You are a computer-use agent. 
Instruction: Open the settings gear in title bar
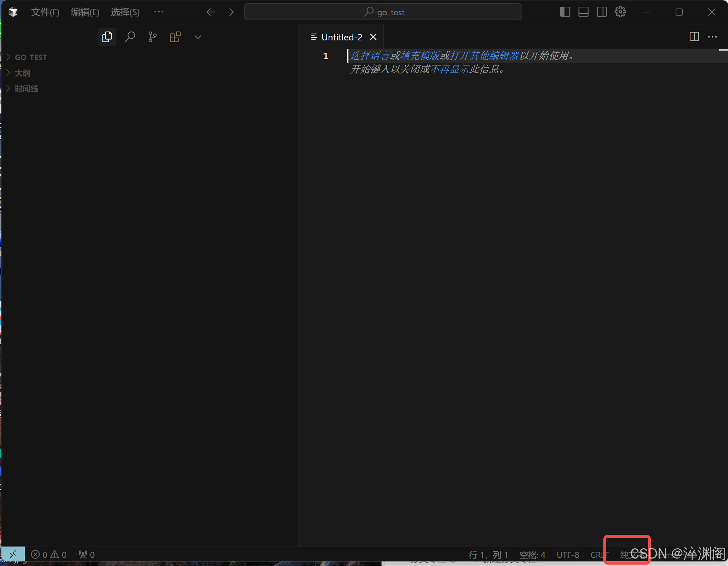[x=620, y=12]
